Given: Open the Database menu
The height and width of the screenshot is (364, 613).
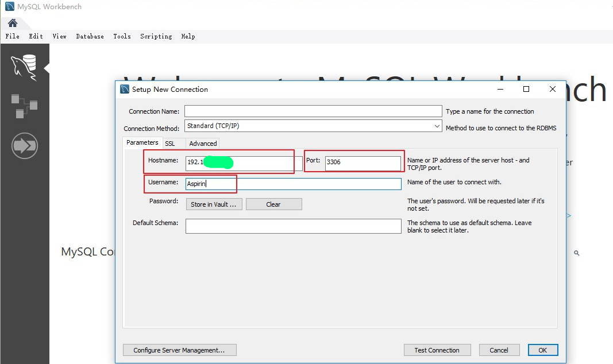Looking at the screenshot, I should click(x=90, y=36).
